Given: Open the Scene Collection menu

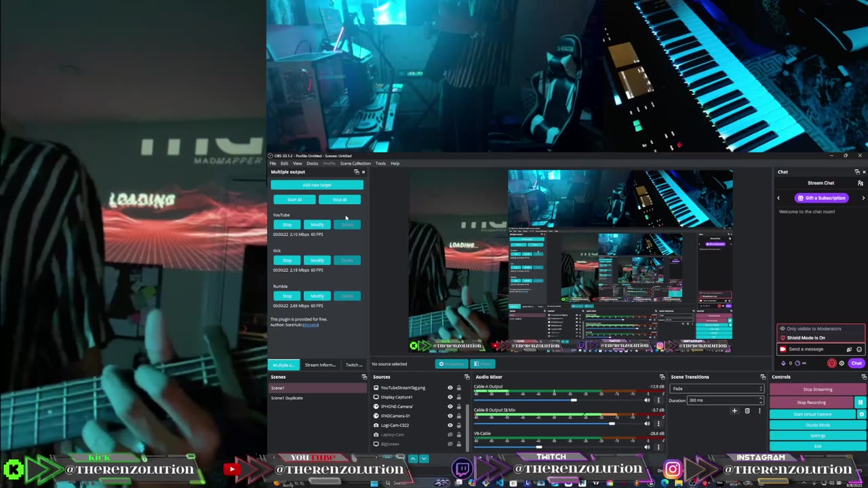Looking at the screenshot, I should (355, 163).
